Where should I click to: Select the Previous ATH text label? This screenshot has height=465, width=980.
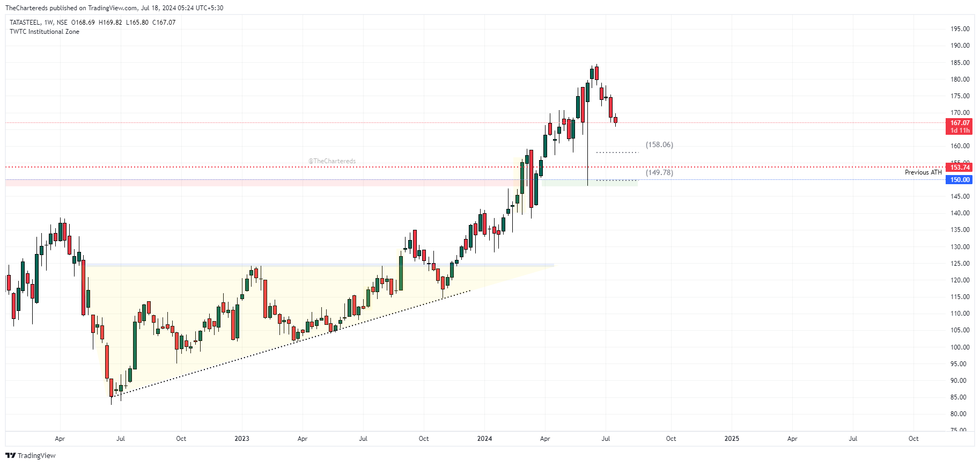pyautogui.click(x=923, y=172)
